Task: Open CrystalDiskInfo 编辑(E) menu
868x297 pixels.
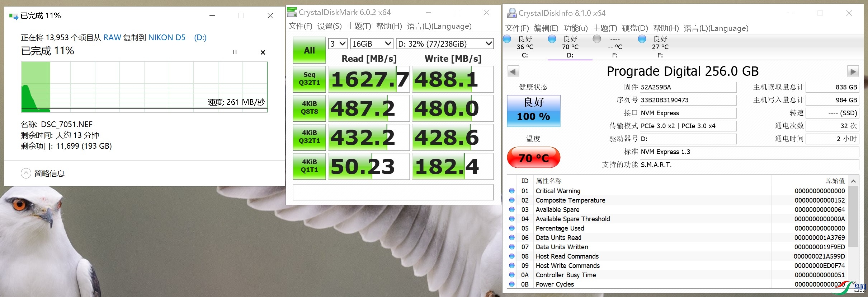Action: (x=546, y=28)
